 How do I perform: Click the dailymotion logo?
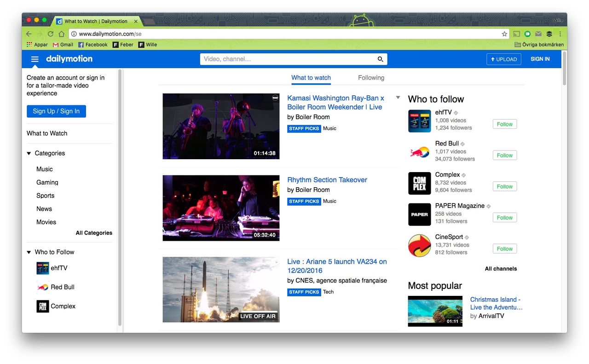69,59
